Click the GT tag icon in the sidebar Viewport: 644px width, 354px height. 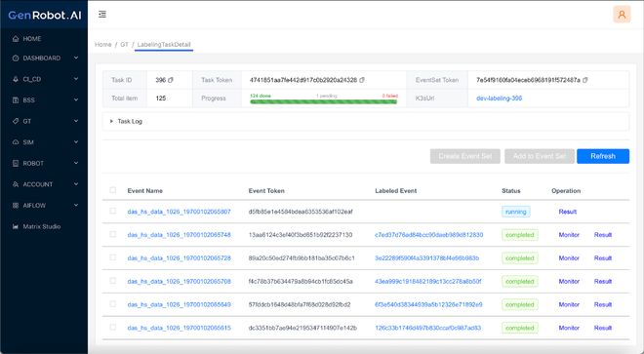[16, 121]
